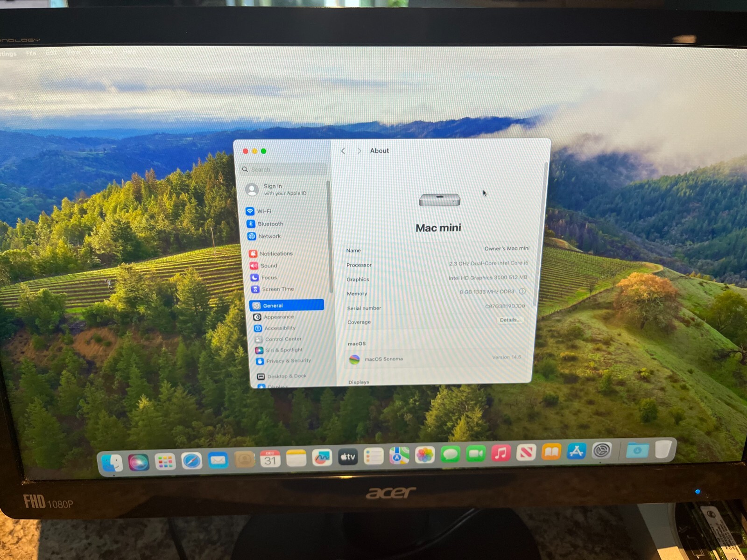The image size is (747, 560).
Task: Open the Trash in the Dock
Action: (x=663, y=449)
